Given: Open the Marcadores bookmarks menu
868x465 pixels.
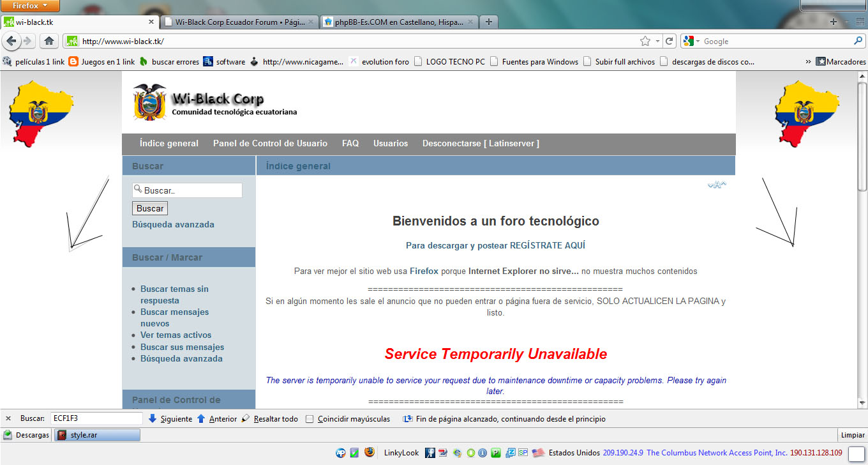Looking at the screenshot, I should (x=841, y=62).
